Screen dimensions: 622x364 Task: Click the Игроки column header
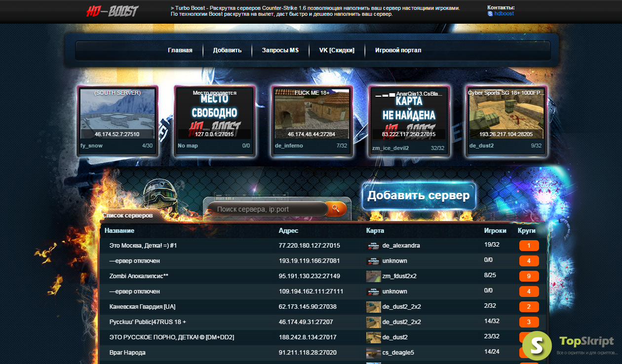click(495, 230)
